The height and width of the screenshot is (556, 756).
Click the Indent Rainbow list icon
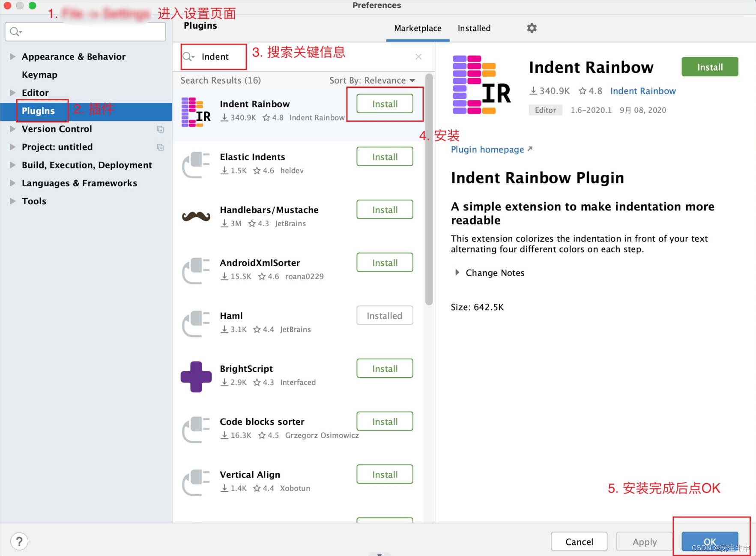point(196,112)
